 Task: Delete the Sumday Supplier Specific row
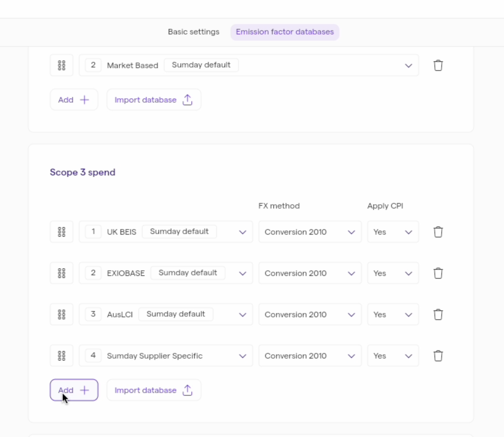(438, 356)
